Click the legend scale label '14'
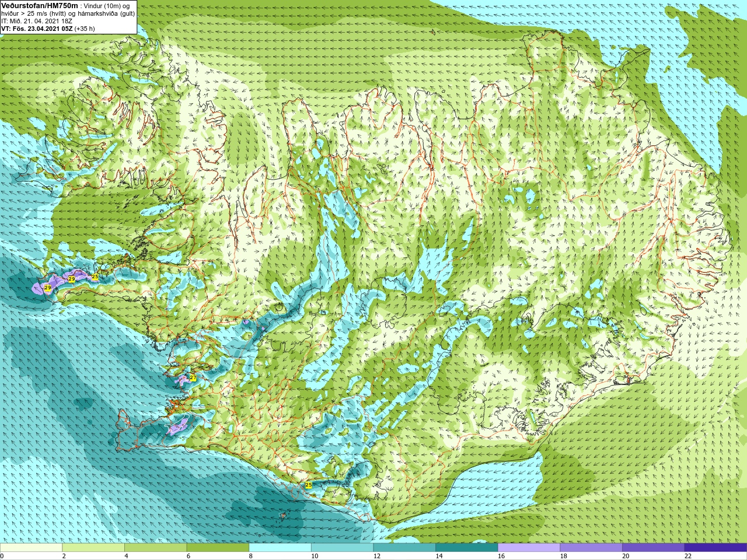The width and height of the screenshot is (747, 560). coord(439,556)
